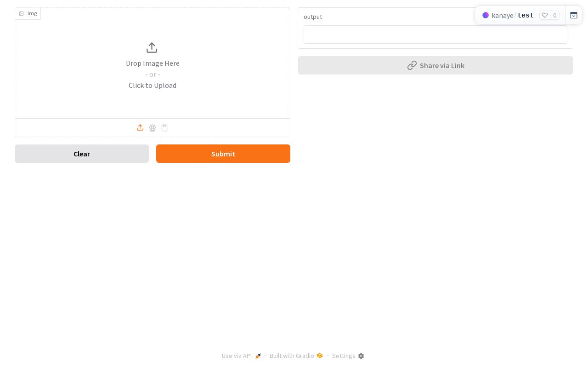The height and width of the screenshot is (368, 588).
Task: Open the Space menu icon at top right
Action: click(574, 15)
